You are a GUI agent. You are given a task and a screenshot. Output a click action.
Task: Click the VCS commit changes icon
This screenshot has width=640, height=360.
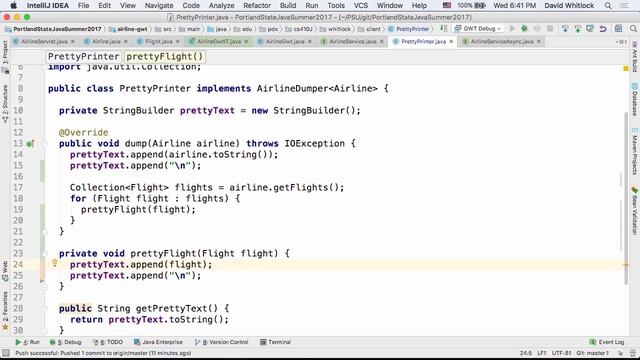[x=578, y=29]
